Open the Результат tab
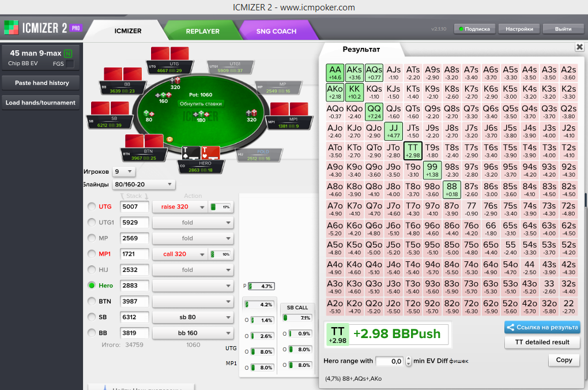 coord(361,50)
